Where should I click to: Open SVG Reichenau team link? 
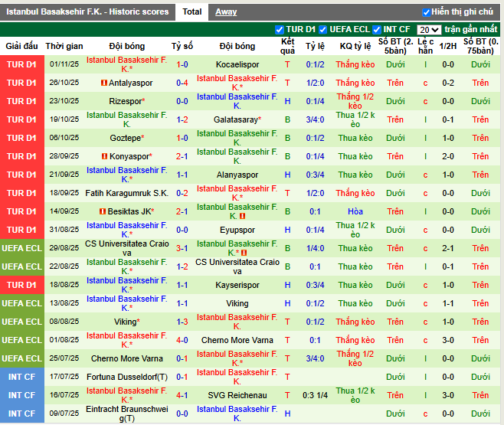tap(237, 395)
